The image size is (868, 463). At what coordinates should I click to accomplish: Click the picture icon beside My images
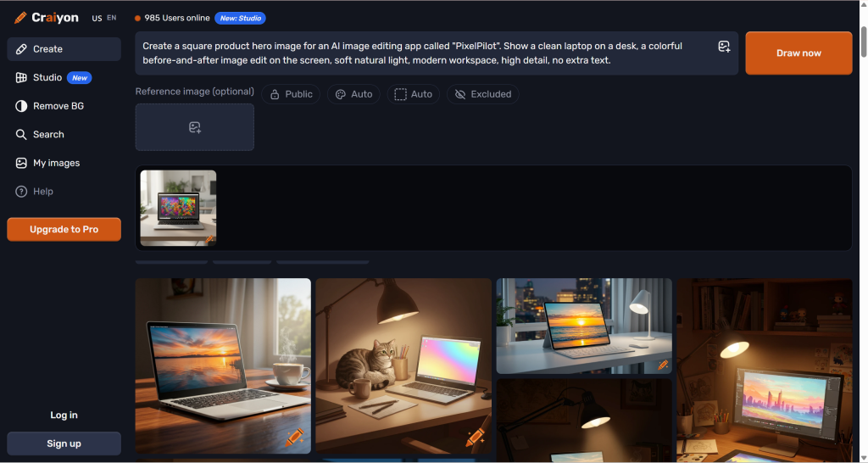[21, 163]
